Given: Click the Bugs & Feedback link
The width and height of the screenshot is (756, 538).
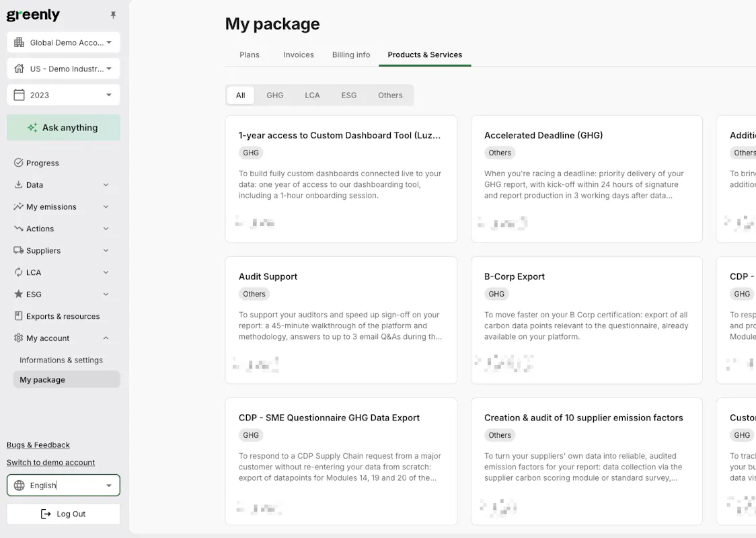Looking at the screenshot, I should tap(38, 445).
